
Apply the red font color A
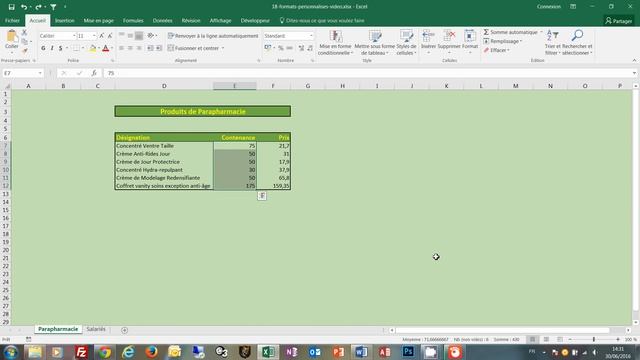coord(106,48)
